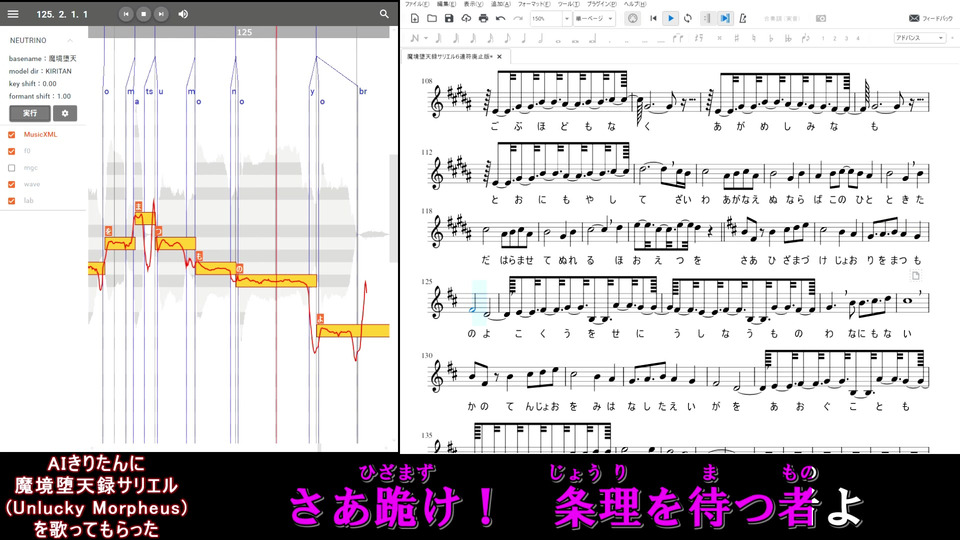The height and width of the screenshot is (540, 960).
Task: Click the 125 measure marker on timeline ruler
Action: [244, 32]
